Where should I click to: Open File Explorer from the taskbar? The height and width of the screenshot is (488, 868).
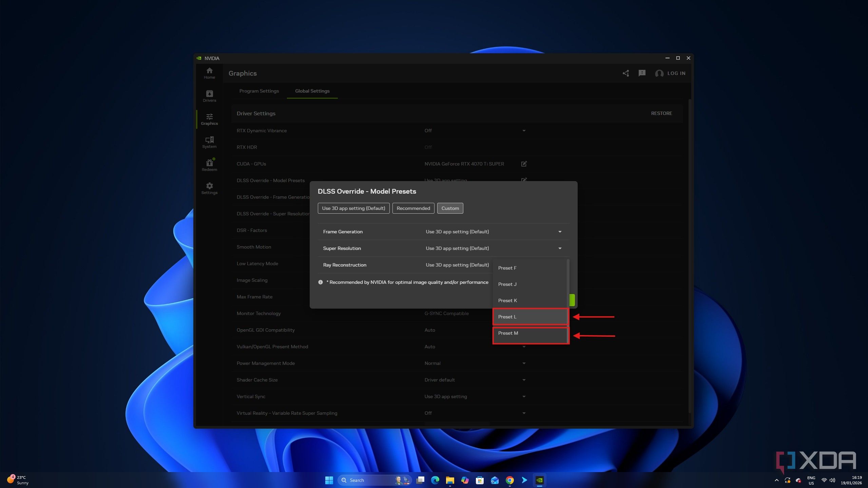coord(450,480)
